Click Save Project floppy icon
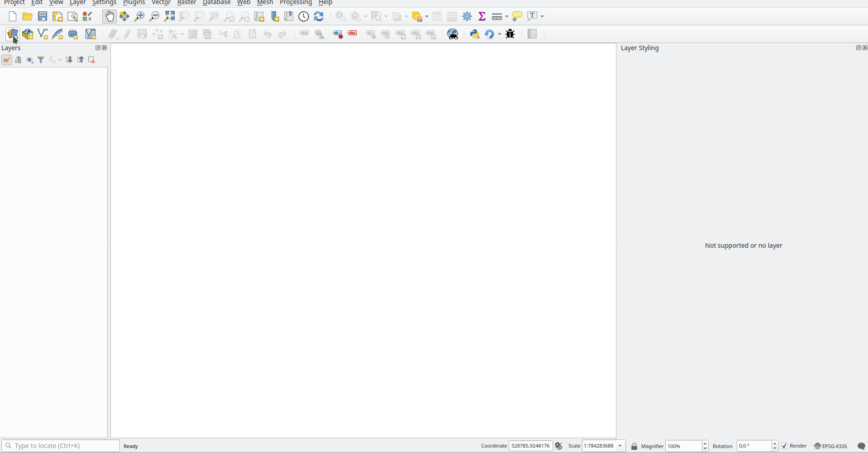The width and height of the screenshot is (868, 453). (43, 16)
